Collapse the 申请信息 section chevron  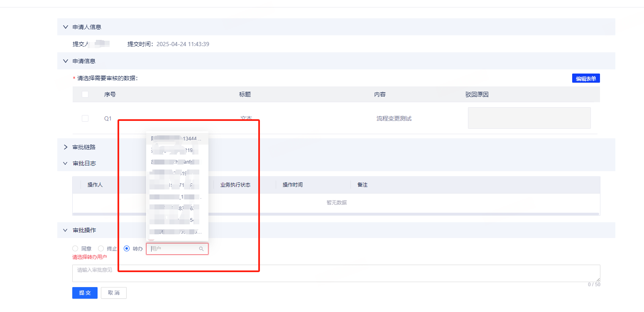click(65, 61)
